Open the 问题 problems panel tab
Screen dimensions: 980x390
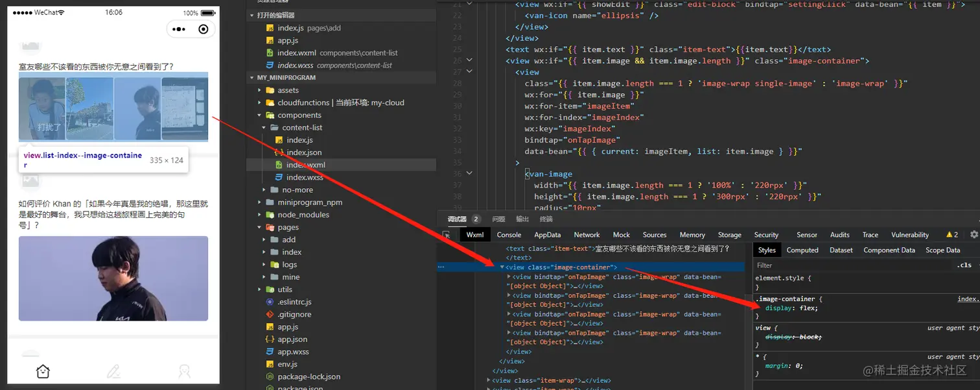point(498,219)
